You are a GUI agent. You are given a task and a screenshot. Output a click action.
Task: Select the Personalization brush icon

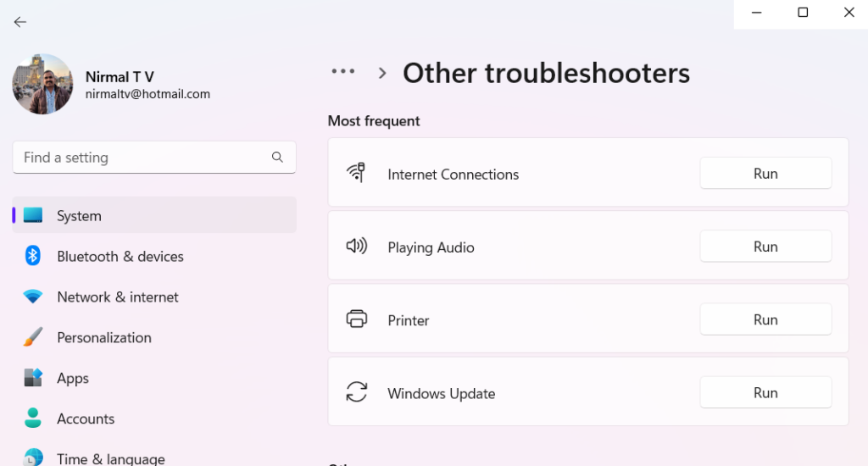(x=33, y=337)
